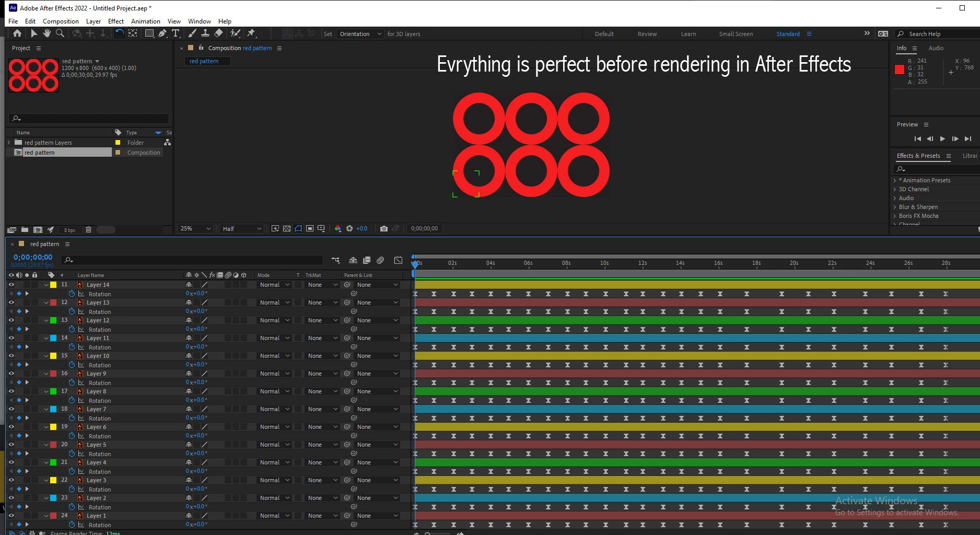Viewport: 980px width, 535px height.
Task: Open the Graph Editor in timeline
Action: (x=398, y=260)
